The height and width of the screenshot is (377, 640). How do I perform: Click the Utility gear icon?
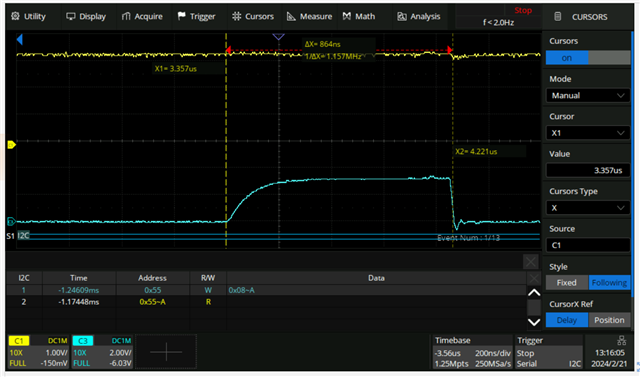(15, 16)
